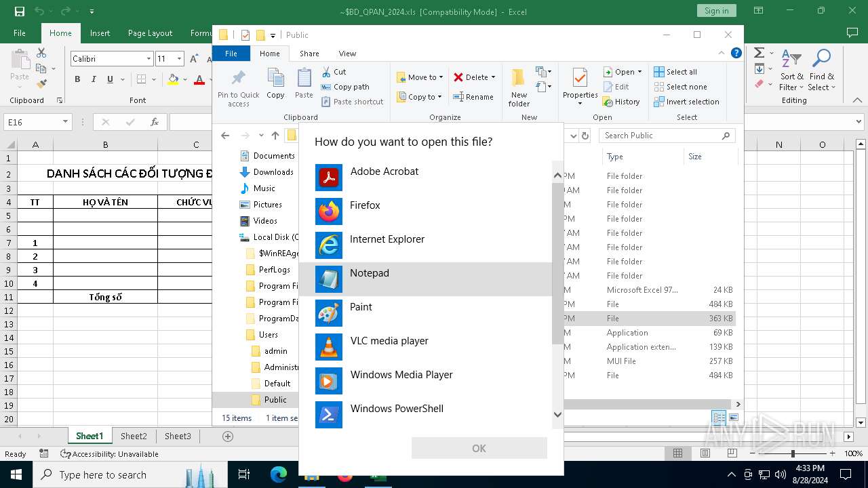Viewport: 868px width, 488px height.
Task: Click Cut in Explorer clipboard group
Action: (x=334, y=72)
